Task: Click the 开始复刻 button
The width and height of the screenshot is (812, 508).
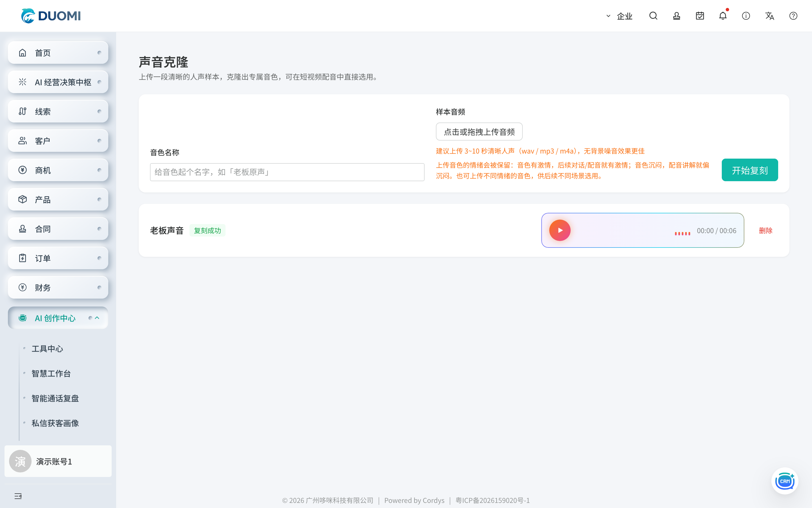Action: tap(750, 170)
